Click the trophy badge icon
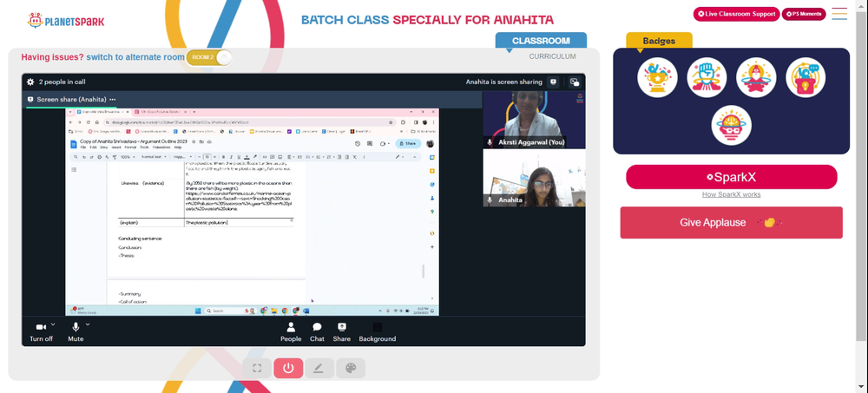The width and height of the screenshot is (868, 393). [x=657, y=77]
